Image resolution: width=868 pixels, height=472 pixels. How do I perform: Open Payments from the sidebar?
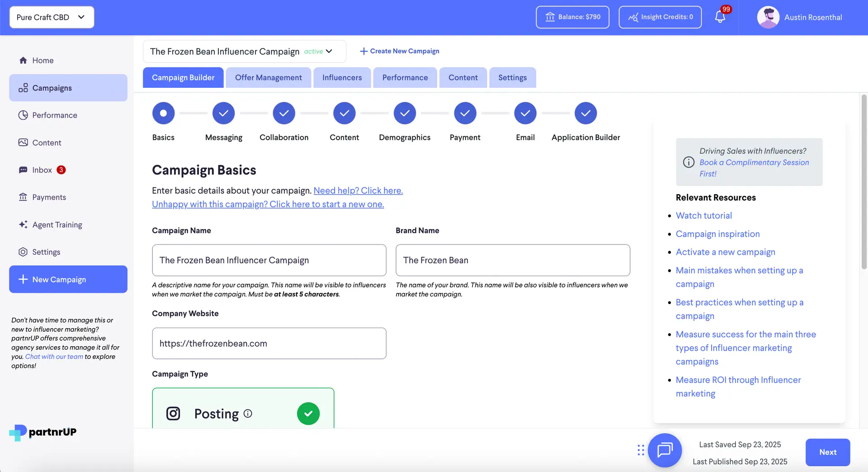[49, 197]
